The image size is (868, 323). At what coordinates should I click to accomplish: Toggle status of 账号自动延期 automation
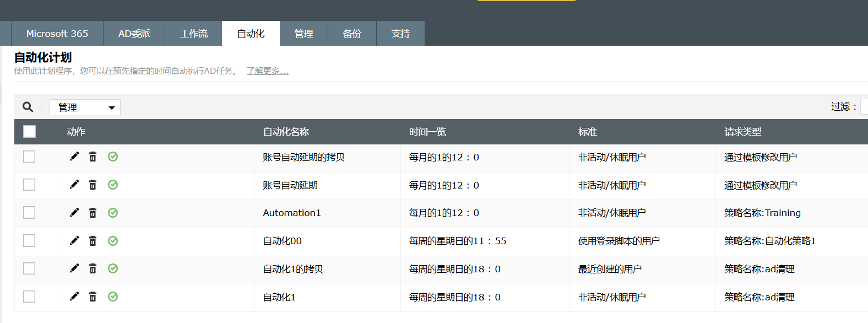[113, 185]
